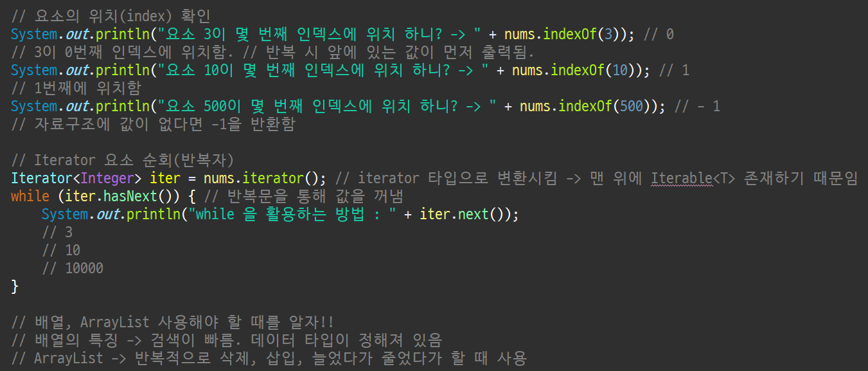Image resolution: width=868 pixels, height=371 pixels.
Task: Click the 'iter.next()' call
Action: pyautogui.click(x=461, y=213)
